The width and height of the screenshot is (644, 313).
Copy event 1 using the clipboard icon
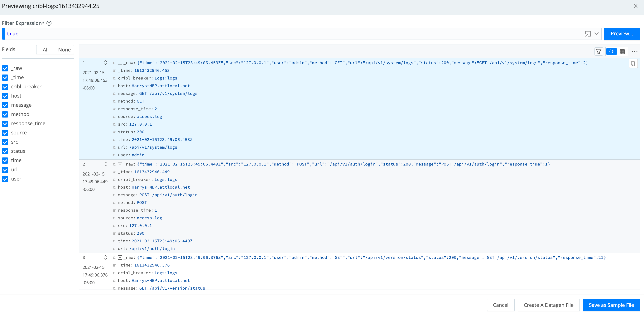point(633,64)
